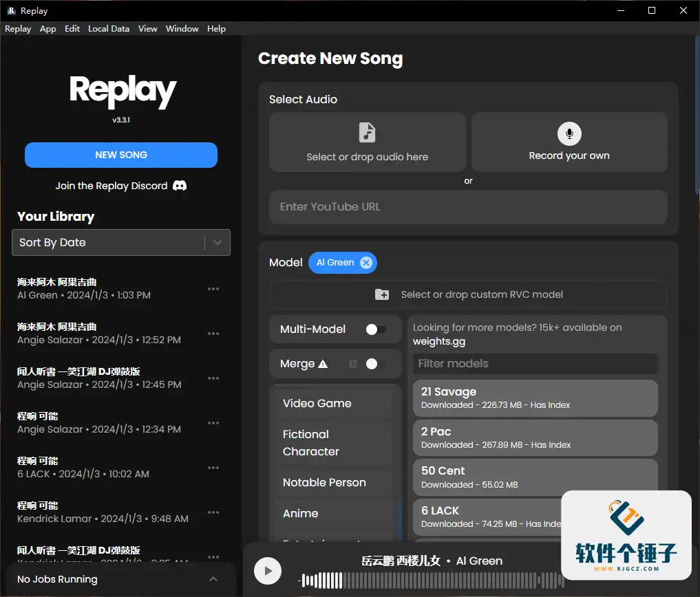Viewport: 700px width, 597px height.
Task: Open the Window menu
Action: (182, 29)
